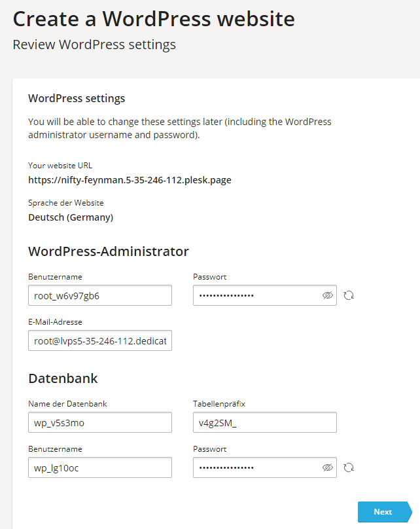Select the E-Mail-Adresse input field
Image resolution: width=420 pixels, height=529 pixels.
click(x=99, y=340)
